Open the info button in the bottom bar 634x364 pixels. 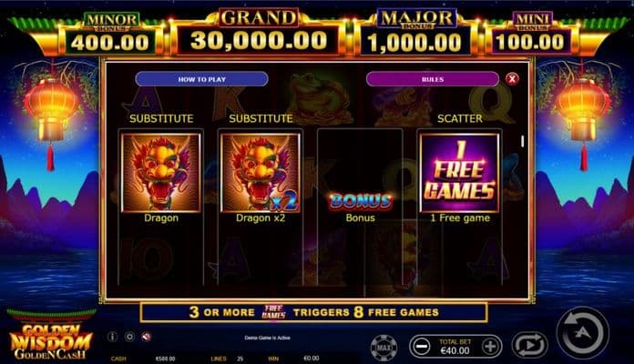click(112, 337)
